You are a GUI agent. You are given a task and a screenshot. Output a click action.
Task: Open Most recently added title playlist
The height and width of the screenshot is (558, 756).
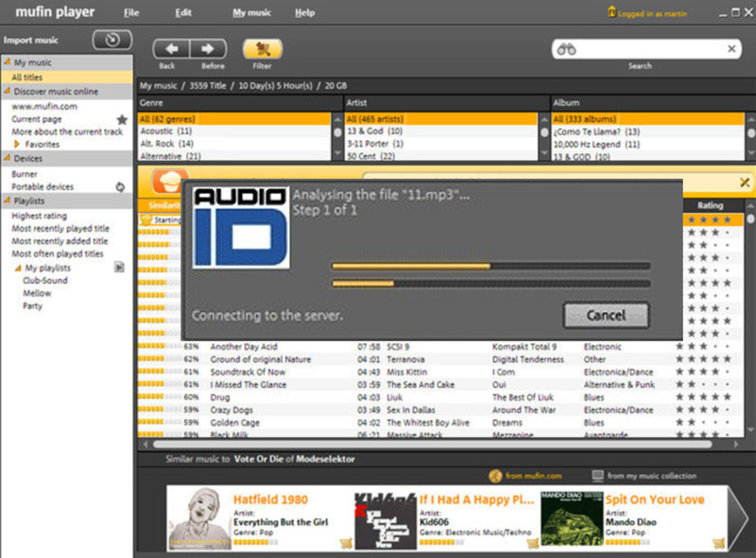click(60, 241)
